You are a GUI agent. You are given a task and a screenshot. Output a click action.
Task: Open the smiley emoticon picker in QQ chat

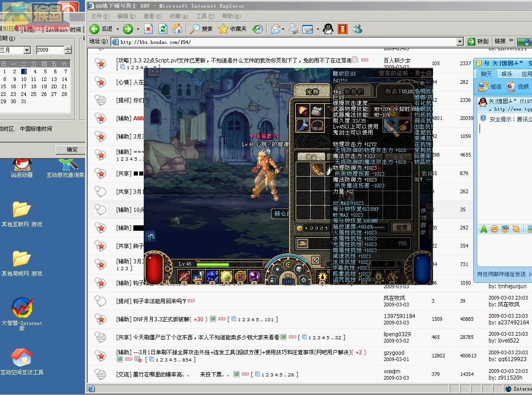494,229
